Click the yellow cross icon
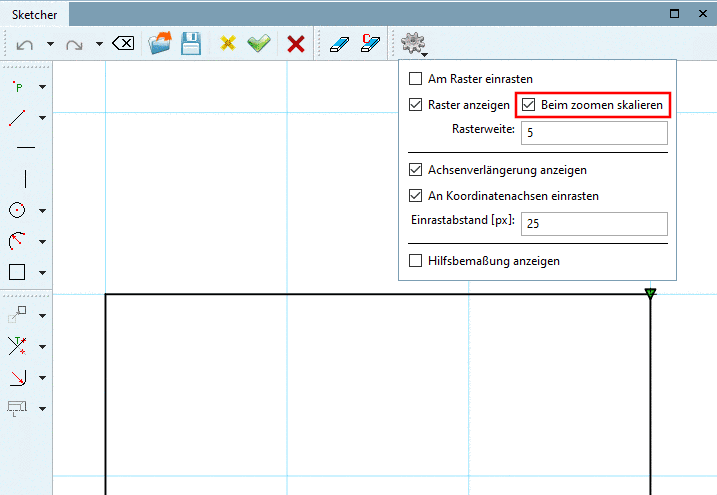The image size is (717, 495). click(x=228, y=43)
